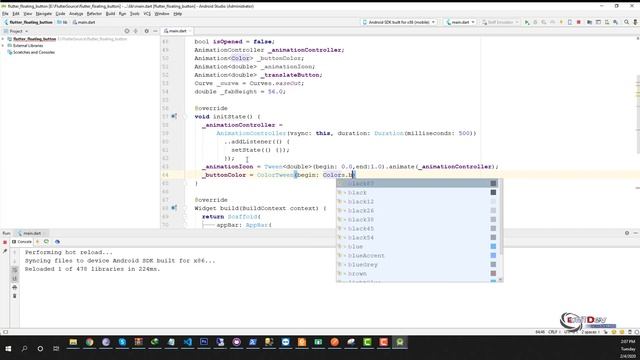Click build method override gutter icon
This screenshot has width=640, height=360.
coord(174,208)
